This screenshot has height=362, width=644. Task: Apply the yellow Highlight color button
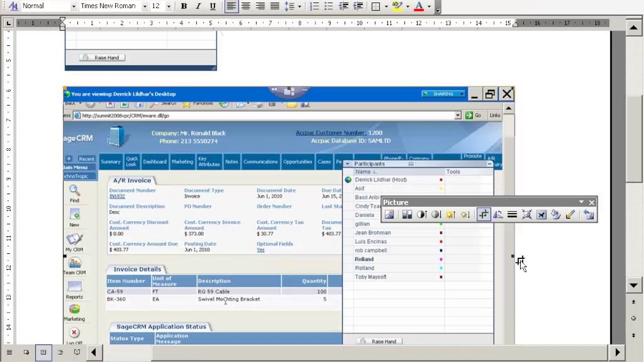(397, 6)
